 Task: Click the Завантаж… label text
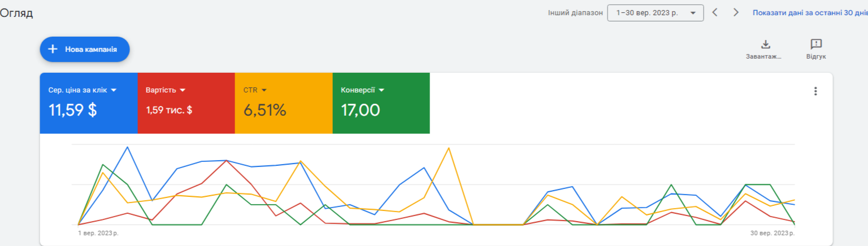764,57
